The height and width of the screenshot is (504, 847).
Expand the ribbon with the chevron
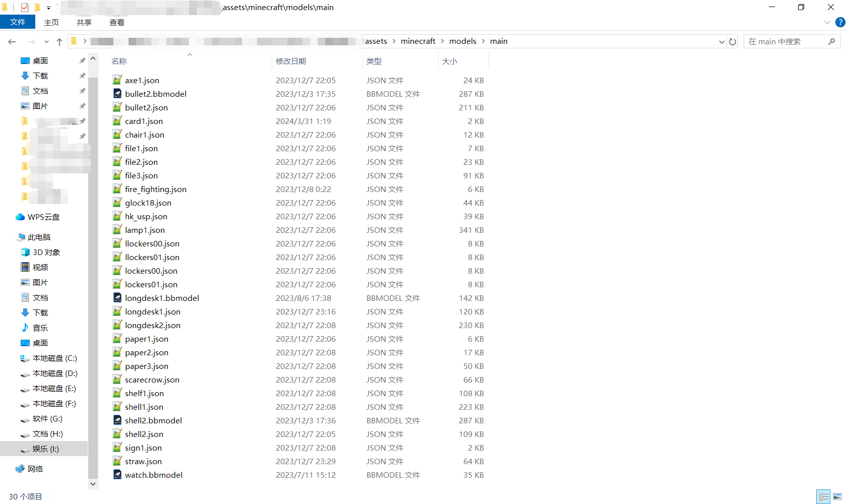click(827, 22)
